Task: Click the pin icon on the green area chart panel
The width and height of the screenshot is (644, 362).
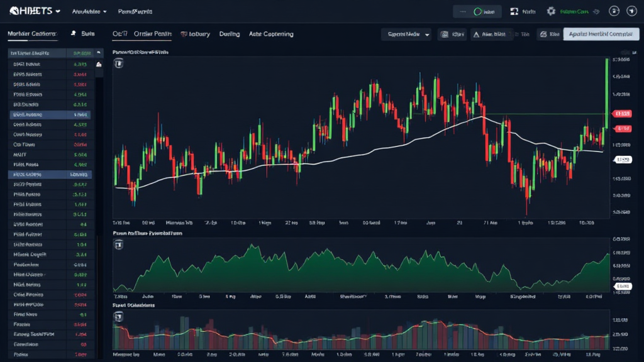Action: point(119,244)
